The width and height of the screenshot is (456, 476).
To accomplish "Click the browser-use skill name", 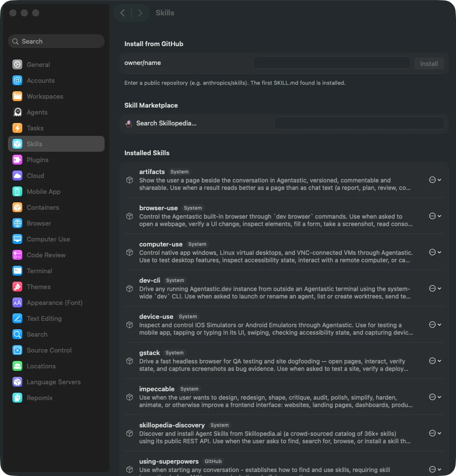I will [159, 208].
